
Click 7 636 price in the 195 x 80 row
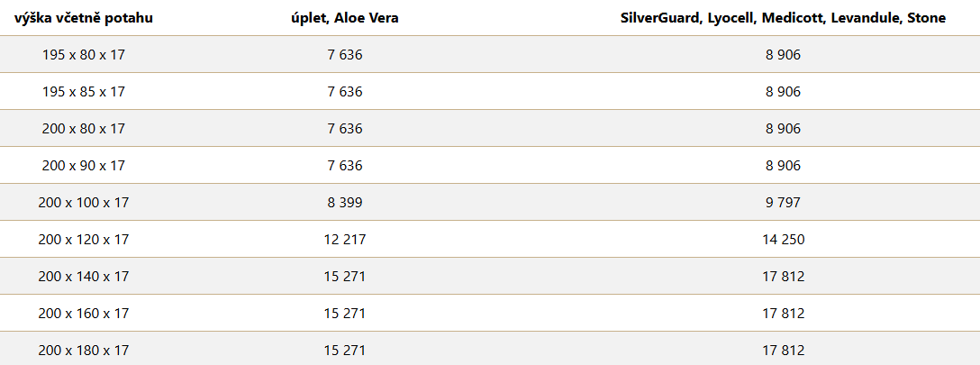(345, 55)
